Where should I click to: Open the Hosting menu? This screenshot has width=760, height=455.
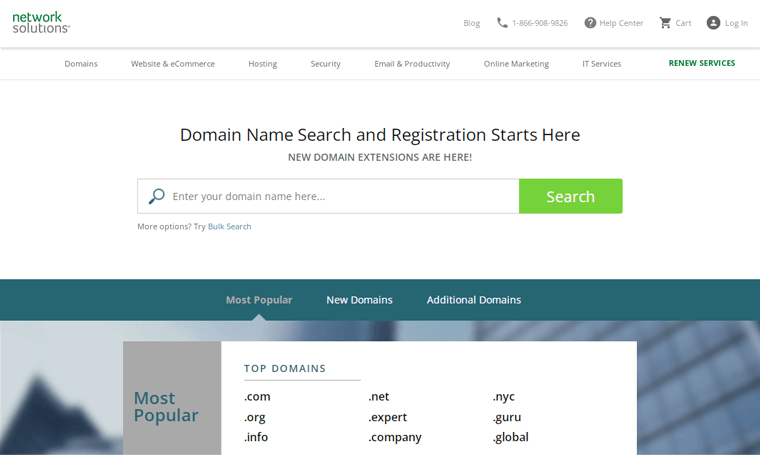(263, 63)
